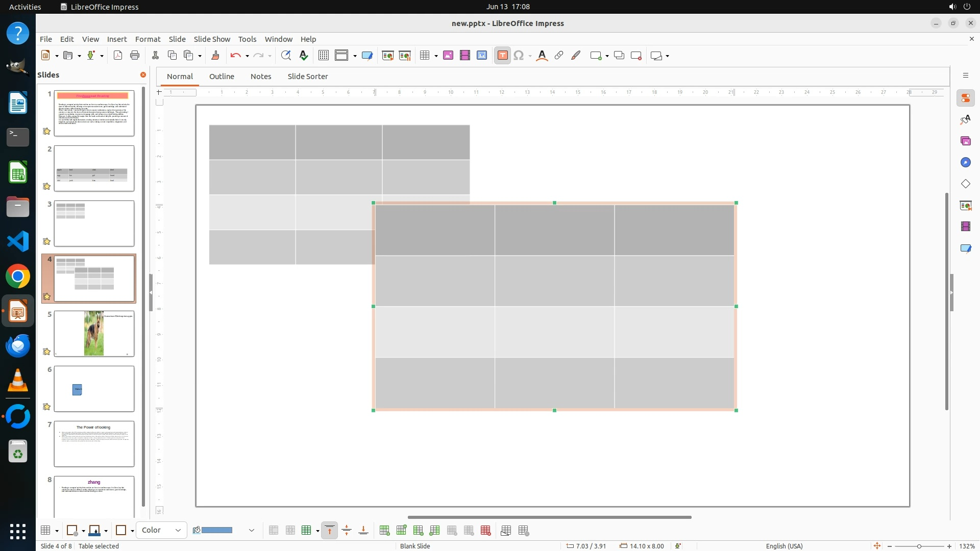This screenshot has height=551, width=980.
Task: Click the Insert Image icon
Action: (448, 56)
